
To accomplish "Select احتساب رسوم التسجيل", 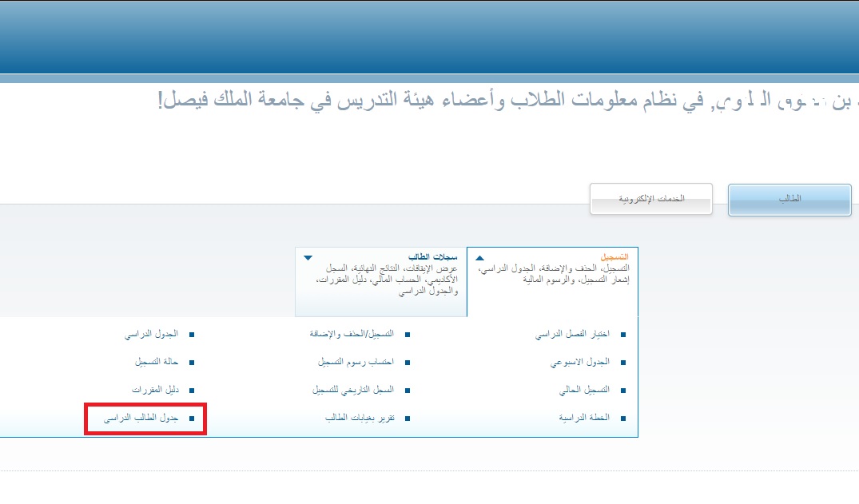I will click(356, 362).
